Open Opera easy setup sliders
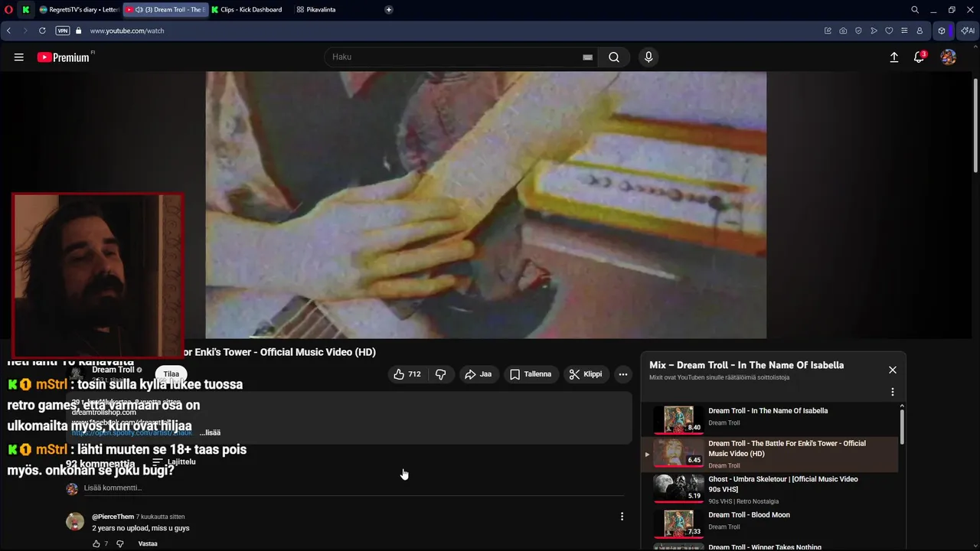Image resolution: width=980 pixels, height=551 pixels. tap(904, 31)
